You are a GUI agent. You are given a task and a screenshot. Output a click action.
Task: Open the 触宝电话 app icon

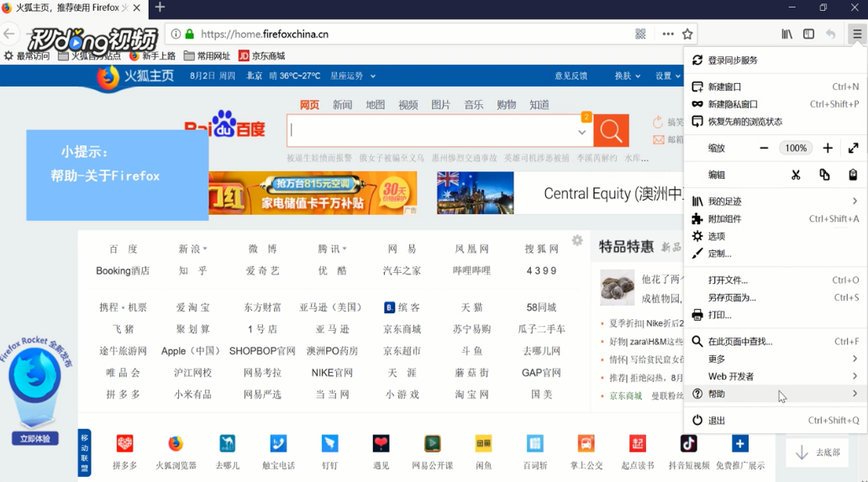point(278,444)
